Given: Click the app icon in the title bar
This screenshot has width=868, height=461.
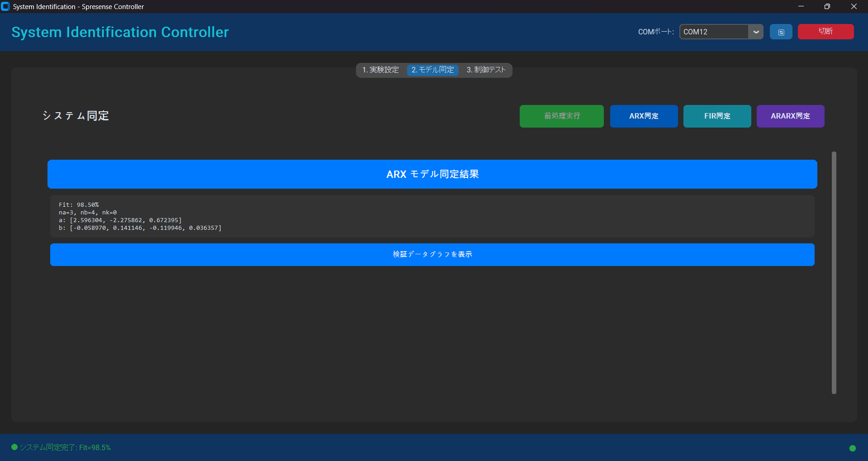Looking at the screenshot, I should pyautogui.click(x=5, y=6).
